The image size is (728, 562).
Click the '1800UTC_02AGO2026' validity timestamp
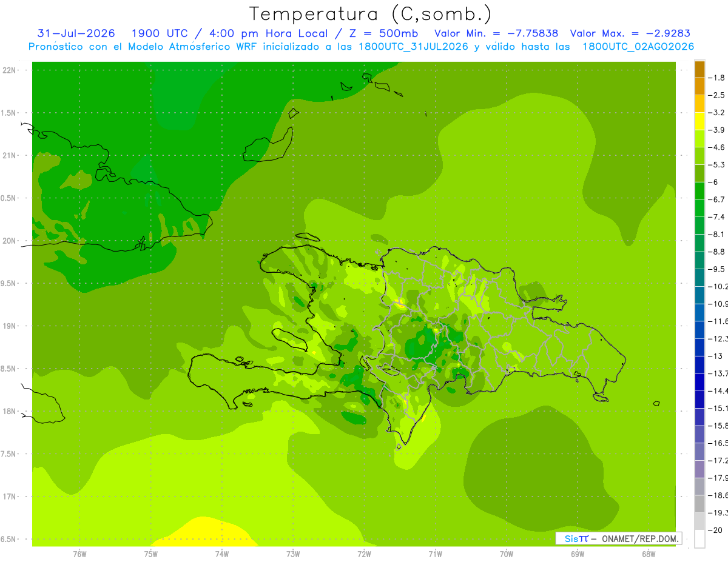[638, 47]
